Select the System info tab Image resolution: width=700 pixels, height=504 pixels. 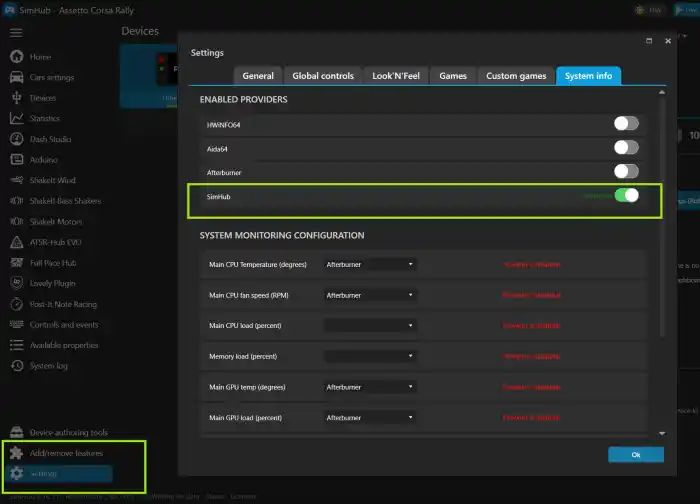click(588, 76)
